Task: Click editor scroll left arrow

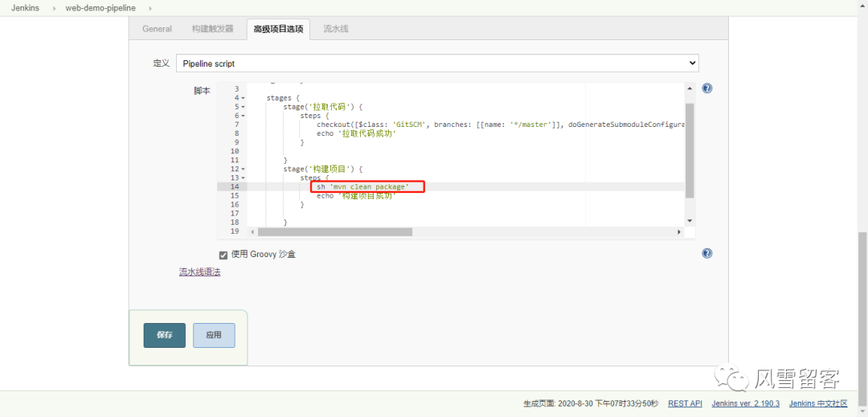Action: click(252, 232)
